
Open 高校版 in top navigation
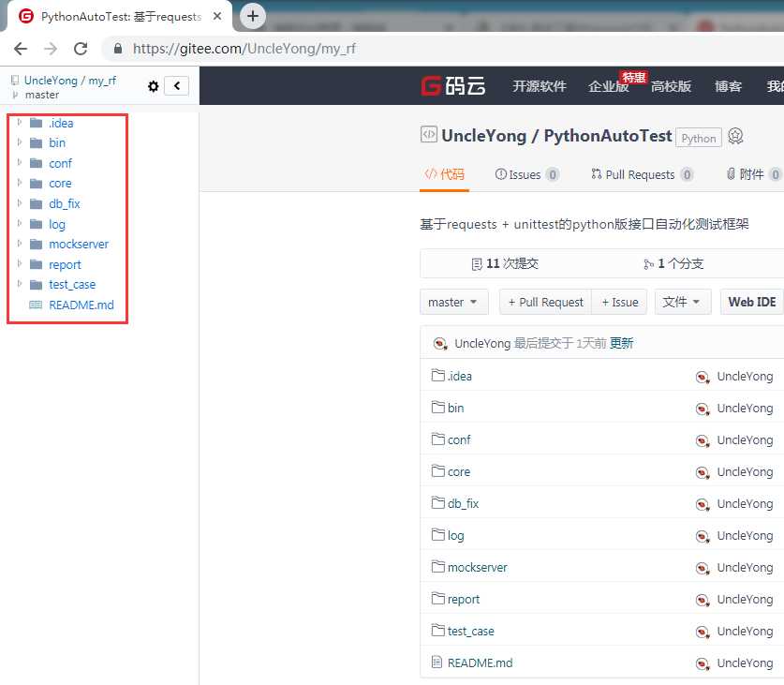coord(671,86)
